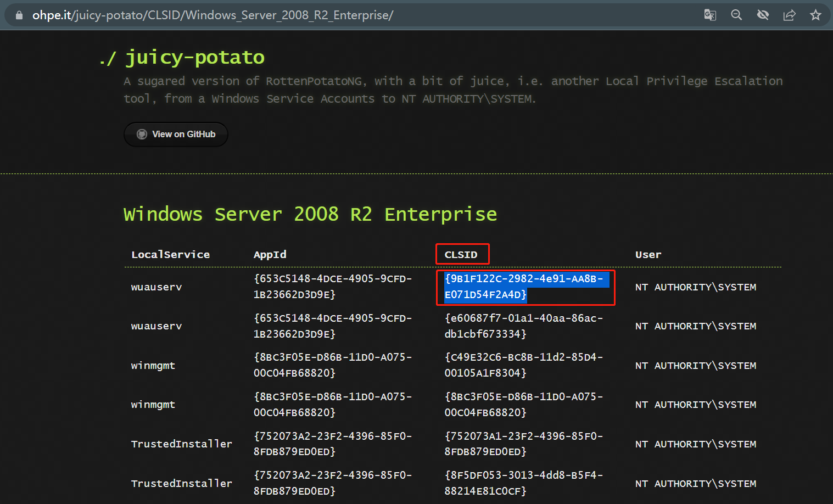
Task: Click the juicy-potato site title
Action: 194,57
